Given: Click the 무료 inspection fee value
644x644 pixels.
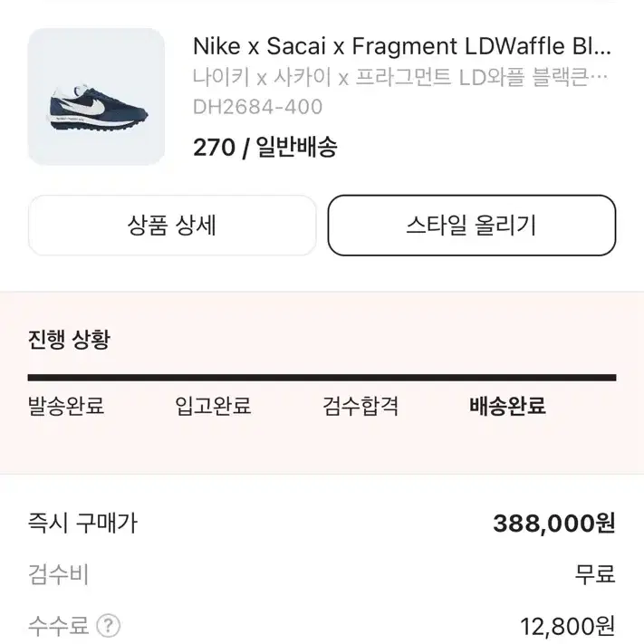Looking at the screenshot, I should [x=595, y=574].
